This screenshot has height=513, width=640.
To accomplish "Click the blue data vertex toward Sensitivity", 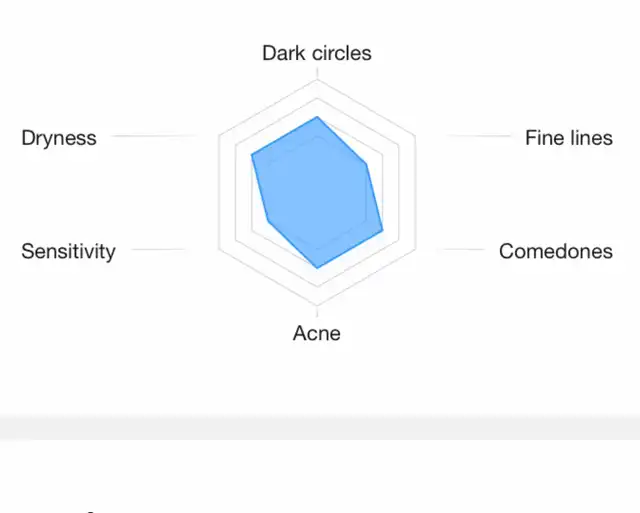I will coord(268,220).
